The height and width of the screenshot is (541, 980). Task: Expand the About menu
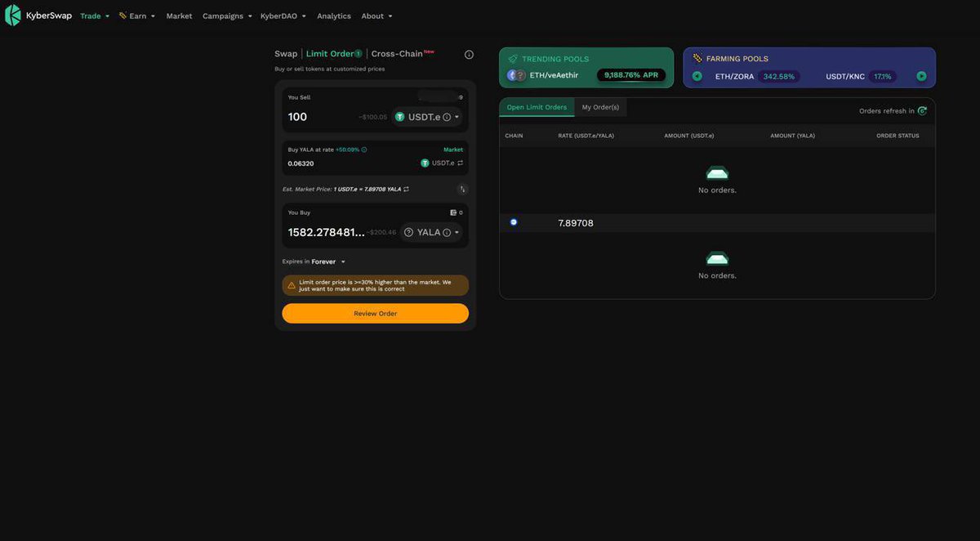pyautogui.click(x=376, y=16)
